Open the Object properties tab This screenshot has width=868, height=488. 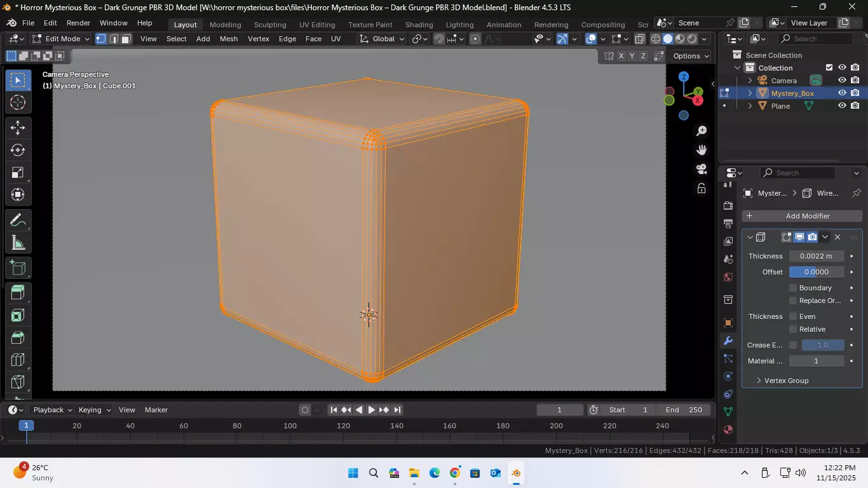pos(728,323)
